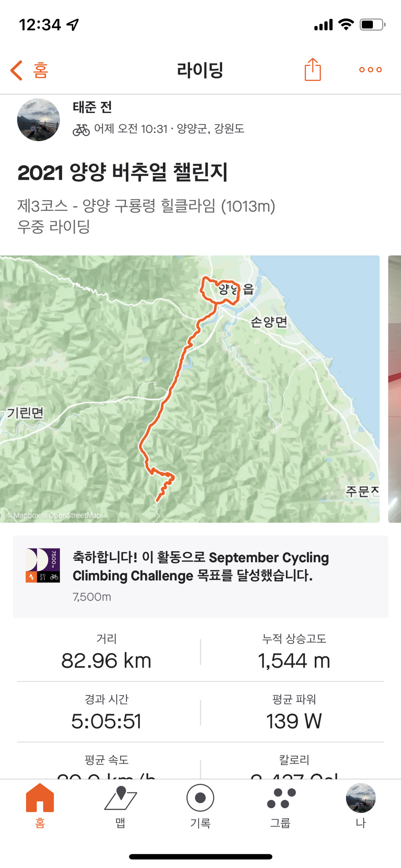Screen dimensions: 401x868
Task: Tap the next photo peeking at right
Action: (395, 389)
